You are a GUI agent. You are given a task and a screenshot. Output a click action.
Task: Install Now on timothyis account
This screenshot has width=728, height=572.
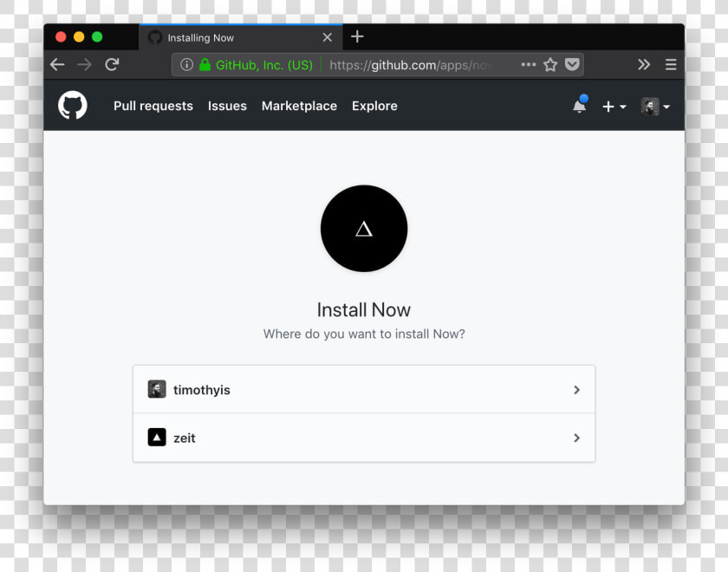click(364, 389)
